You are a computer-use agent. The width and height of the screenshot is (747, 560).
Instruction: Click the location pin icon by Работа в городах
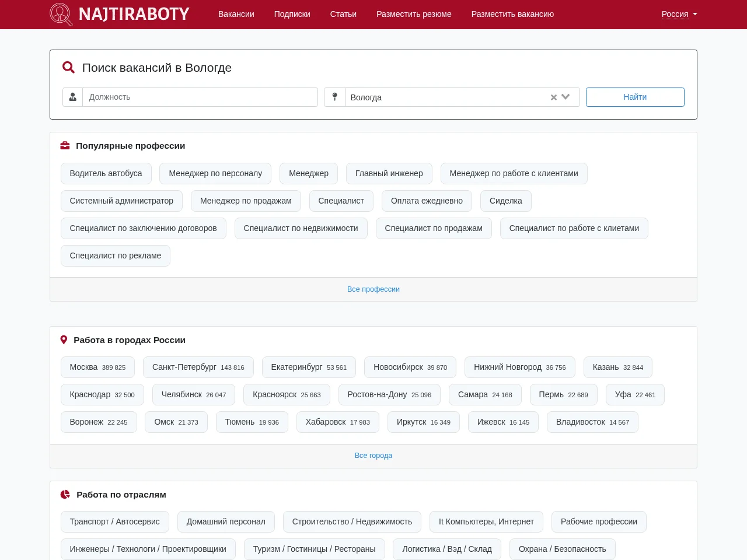(x=64, y=339)
